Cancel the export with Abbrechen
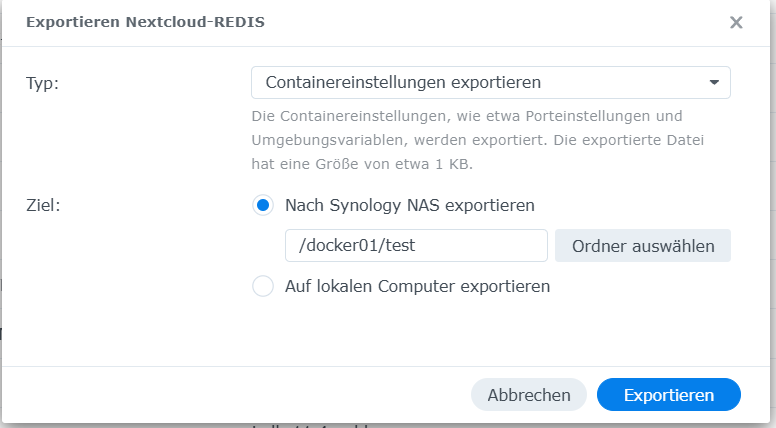The height and width of the screenshot is (428, 776). (x=528, y=395)
